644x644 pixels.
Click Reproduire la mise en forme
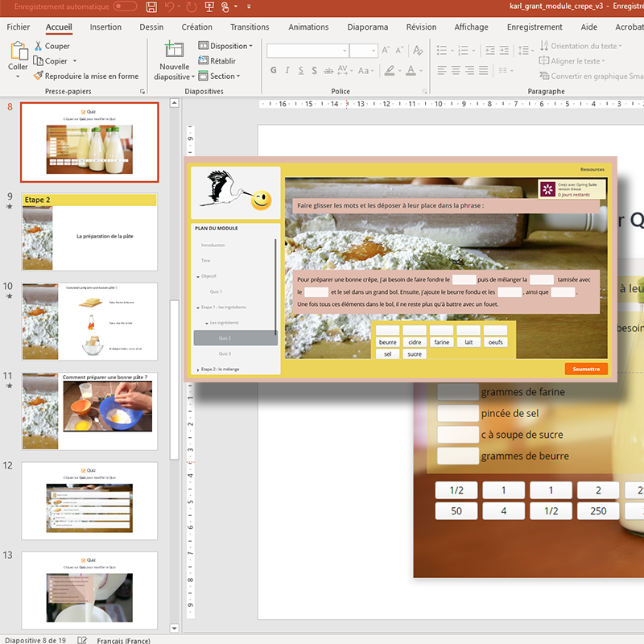pos(86,76)
